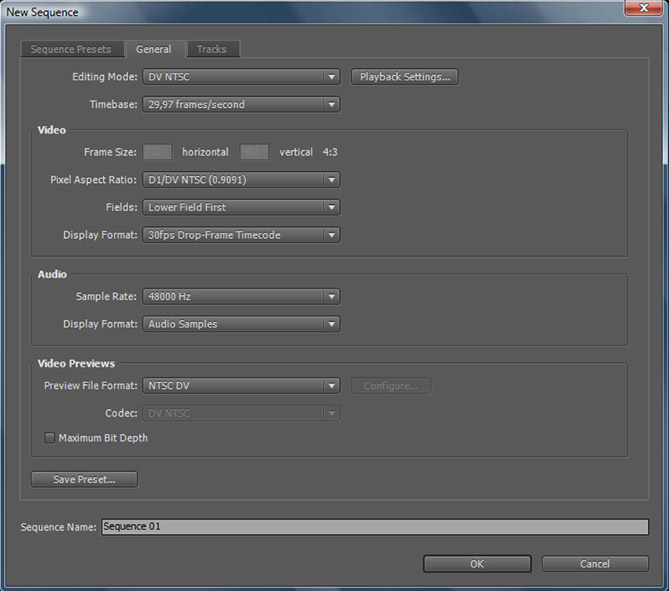Click the vertical Frame Size field
This screenshot has height=591, width=669.
click(254, 152)
